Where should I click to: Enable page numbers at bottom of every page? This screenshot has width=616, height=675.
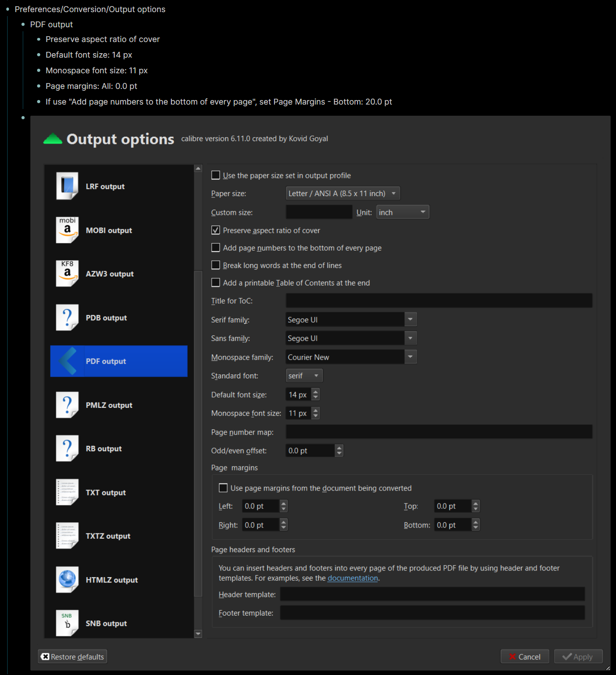(216, 247)
